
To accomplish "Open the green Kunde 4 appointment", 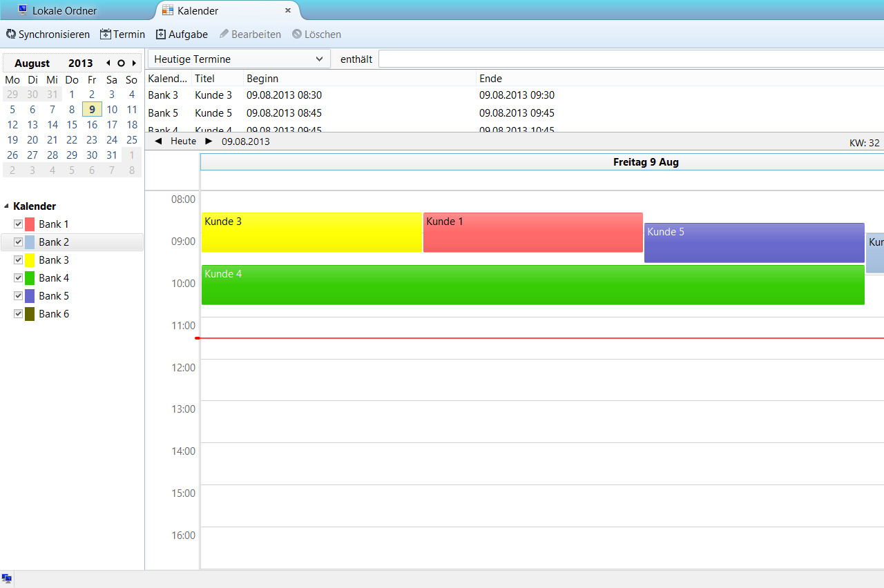I will click(x=533, y=285).
